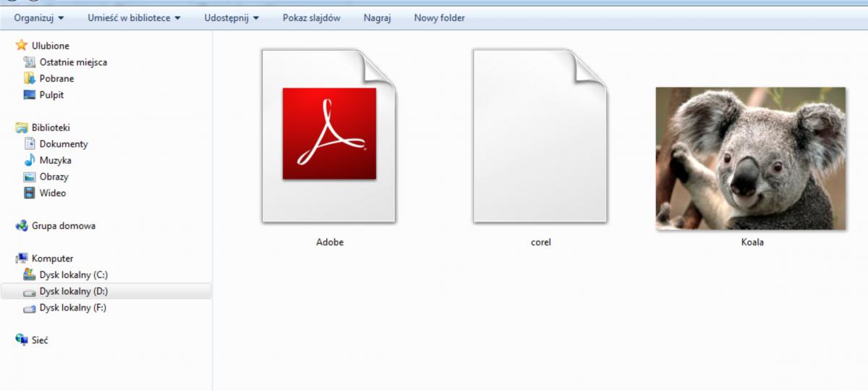Open Dokumenty library
Image resolution: width=868 pixels, height=391 pixels.
tap(64, 144)
